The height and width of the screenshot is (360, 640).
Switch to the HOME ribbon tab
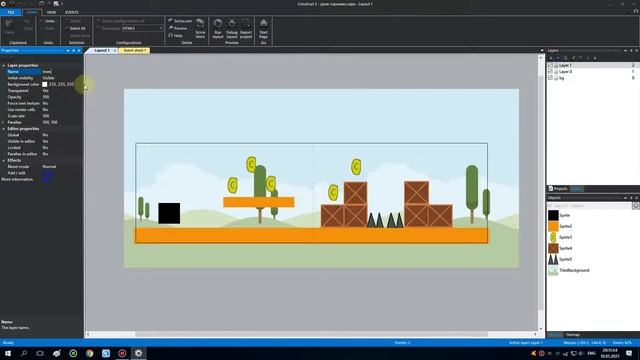click(x=32, y=12)
